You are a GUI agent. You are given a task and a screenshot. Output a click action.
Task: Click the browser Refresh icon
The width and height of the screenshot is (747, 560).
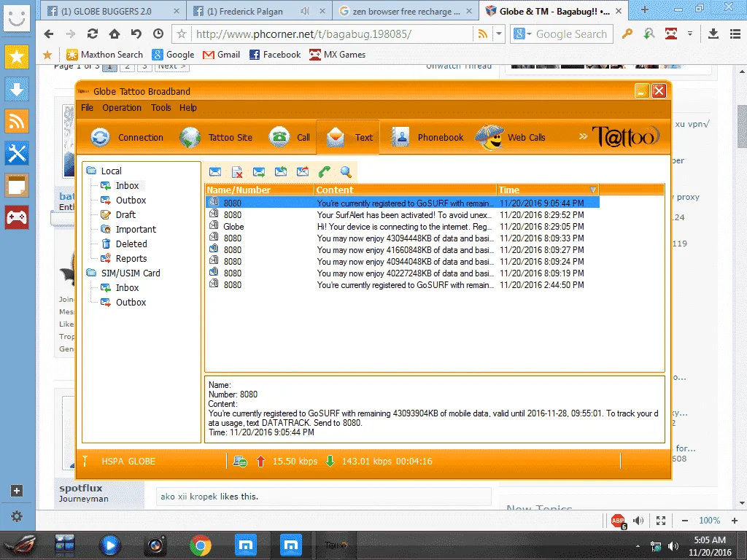tap(93, 34)
